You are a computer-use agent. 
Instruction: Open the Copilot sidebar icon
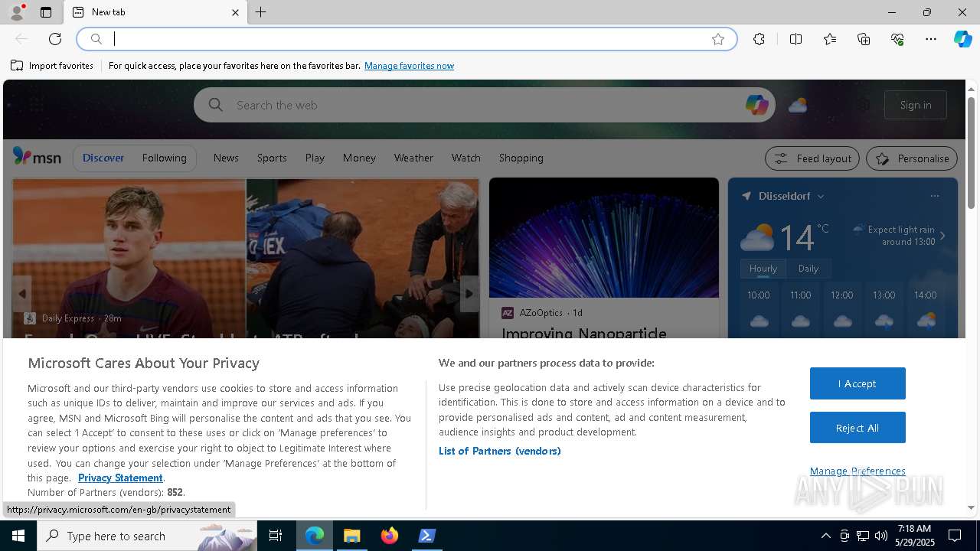pos(962,39)
